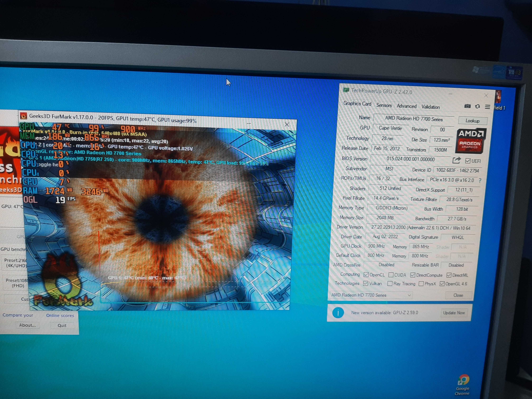Viewport: 532px width, 399px height.
Task: Click the GPU-Z refresh icon
Action: [478, 106]
